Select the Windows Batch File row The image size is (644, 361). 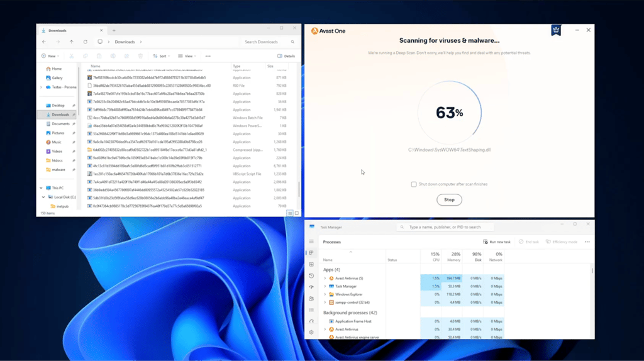point(187,118)
